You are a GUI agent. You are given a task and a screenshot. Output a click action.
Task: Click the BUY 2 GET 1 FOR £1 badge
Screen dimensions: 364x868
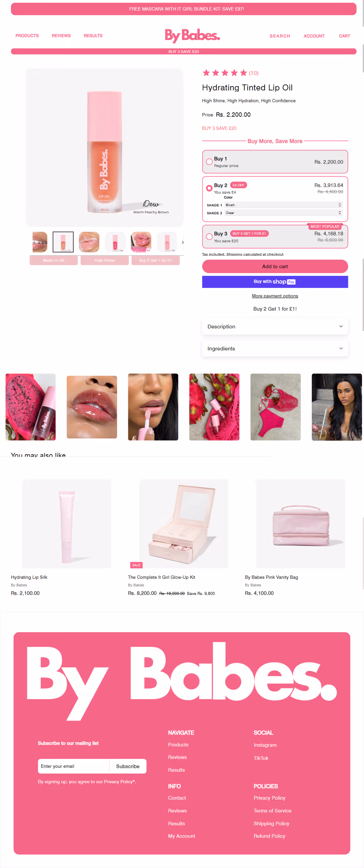(x=249, y=233)
